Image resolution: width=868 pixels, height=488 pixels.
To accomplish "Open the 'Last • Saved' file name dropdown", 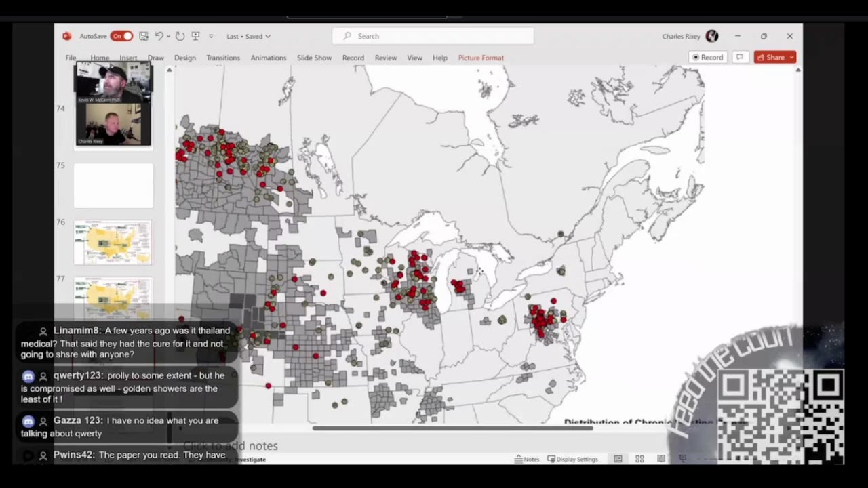I will (248, 37).
